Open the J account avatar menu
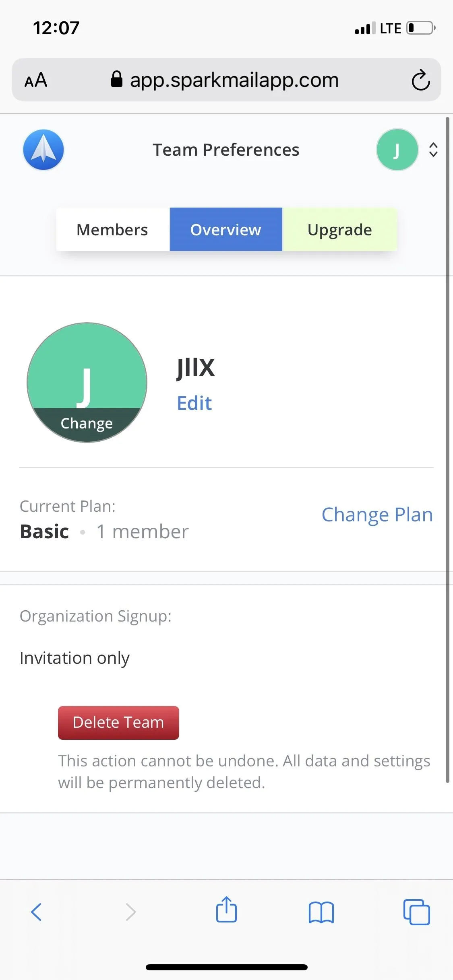This screenshot has height=980, width=453. click(397, 150)
